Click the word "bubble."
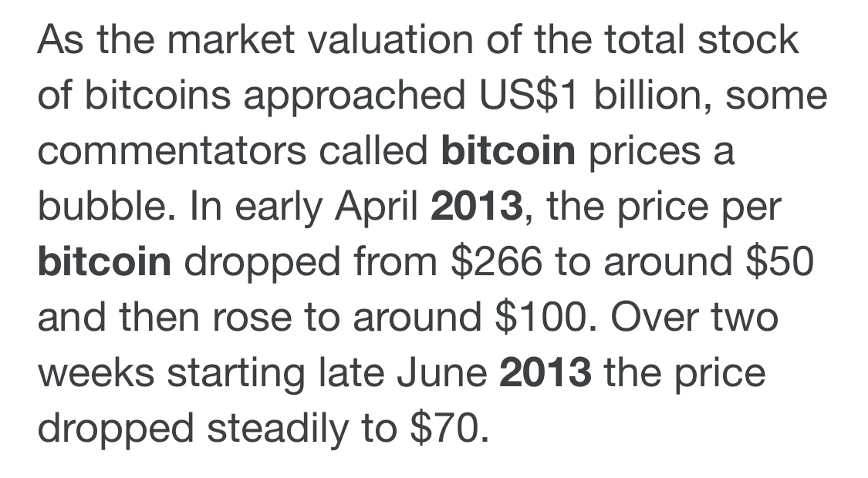 (106, 207)
